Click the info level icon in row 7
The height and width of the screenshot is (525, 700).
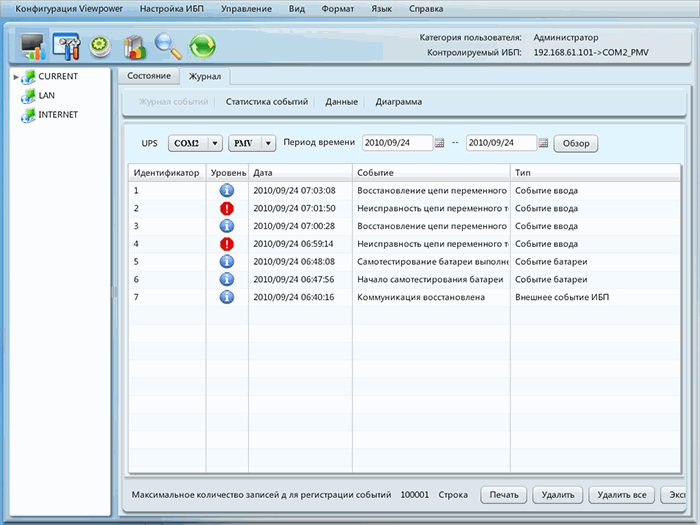[x=227, y=297]
